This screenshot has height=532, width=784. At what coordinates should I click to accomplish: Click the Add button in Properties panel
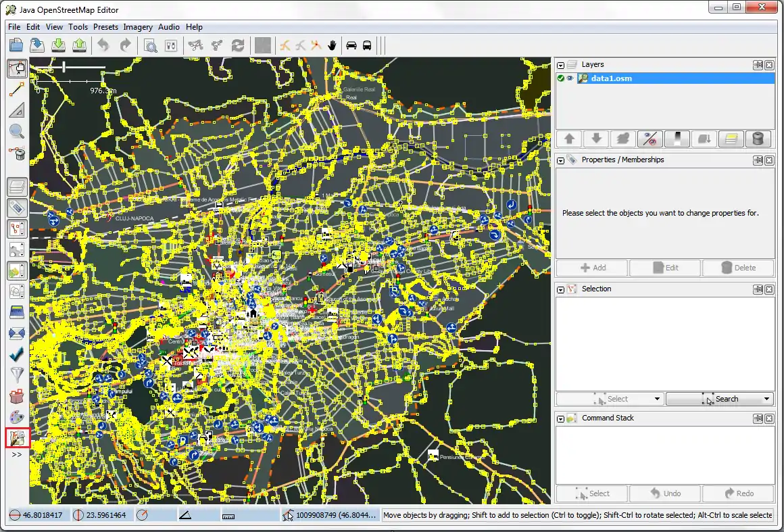pos(591,268)
